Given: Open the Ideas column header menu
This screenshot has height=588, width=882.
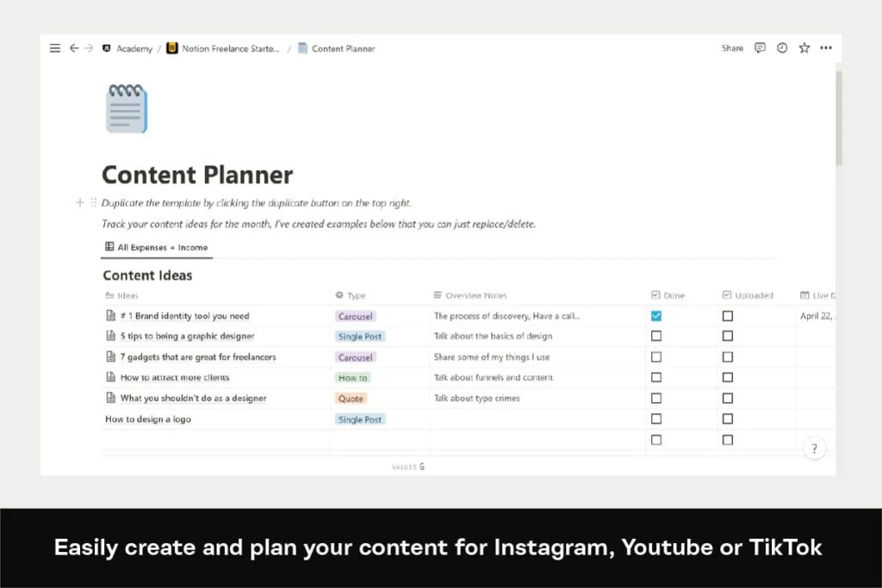Looking at the screenshot, I should (126, 294).
